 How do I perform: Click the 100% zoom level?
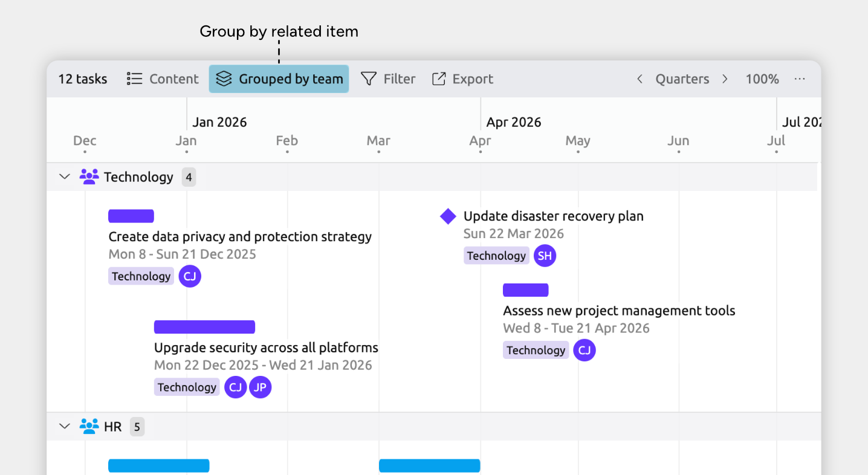[x=762, y=79]
